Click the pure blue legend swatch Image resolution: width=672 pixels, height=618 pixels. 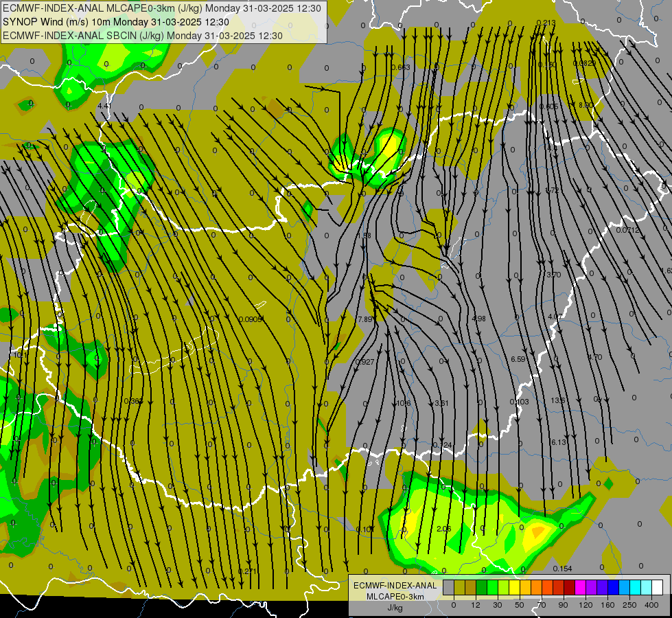point(613,587)
